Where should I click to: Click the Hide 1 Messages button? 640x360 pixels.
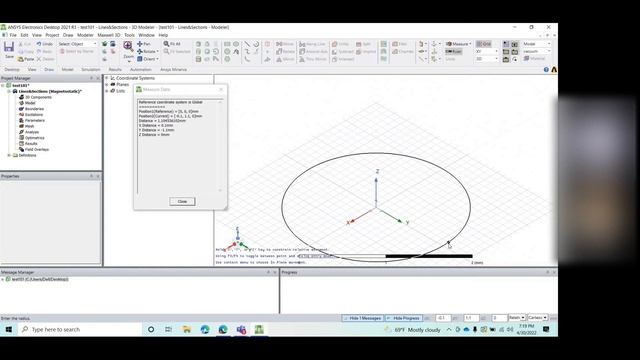pyautogui.click(x=363, y=318)
